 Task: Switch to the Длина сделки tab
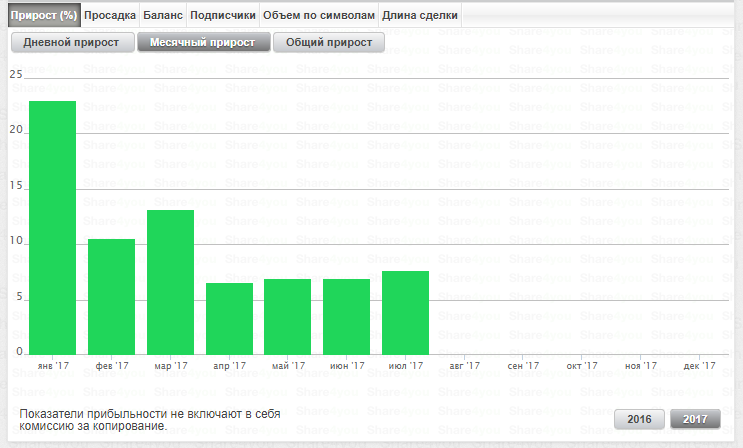[422, 16]
